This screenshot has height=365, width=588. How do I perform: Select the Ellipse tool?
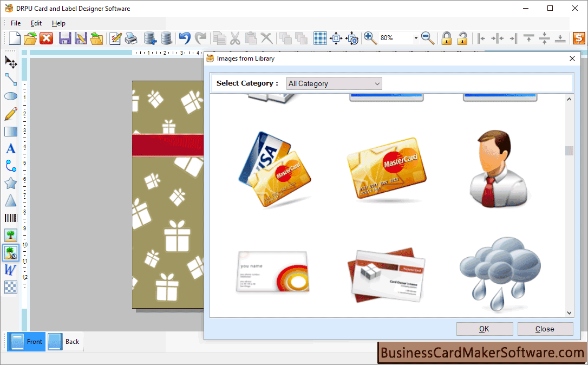click(x=10, y=96)
